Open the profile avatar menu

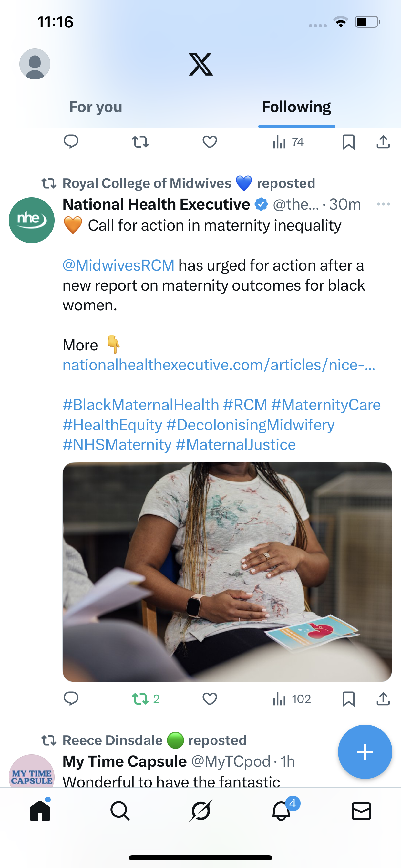[35, 64]
